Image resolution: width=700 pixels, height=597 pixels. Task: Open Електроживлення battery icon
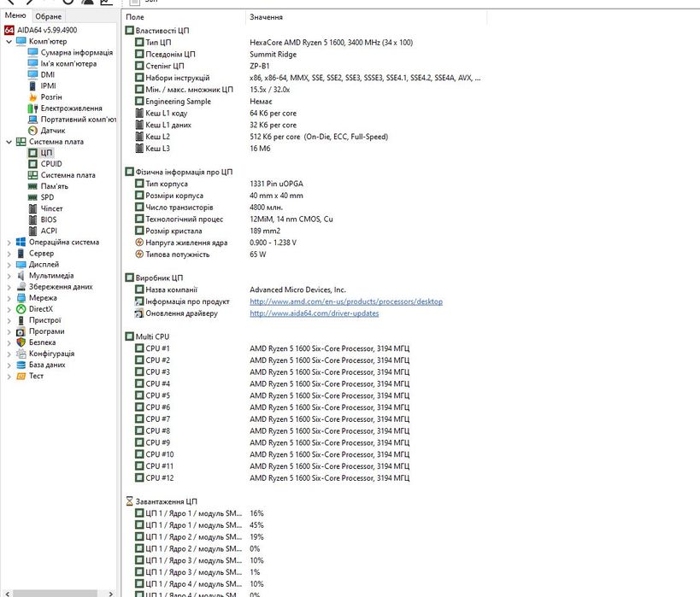pos(32,108)
